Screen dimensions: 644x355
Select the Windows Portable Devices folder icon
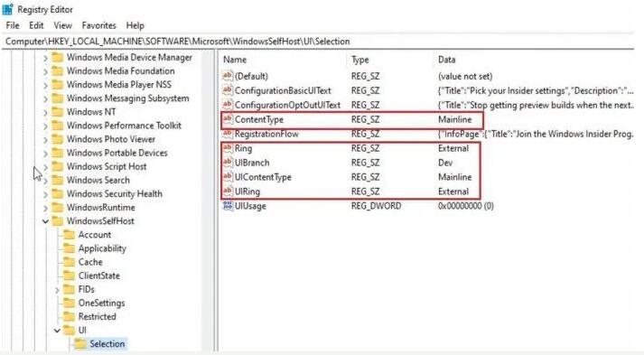point(58,153)
